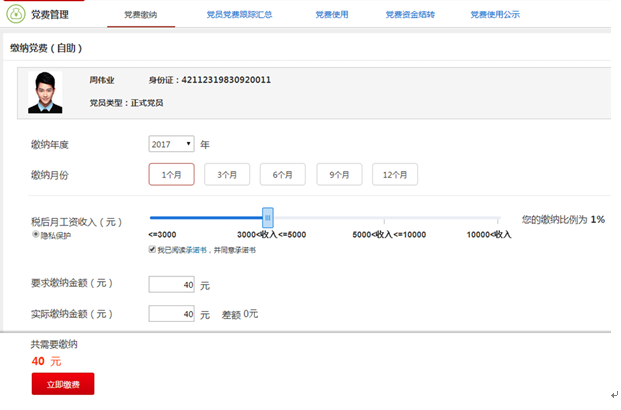Image resolution: width=621 pixels, height=410 pixels.
Task: Click the slider track at 5000<收入<=10000
Action: pyautogui.click(x=385, y=218)
